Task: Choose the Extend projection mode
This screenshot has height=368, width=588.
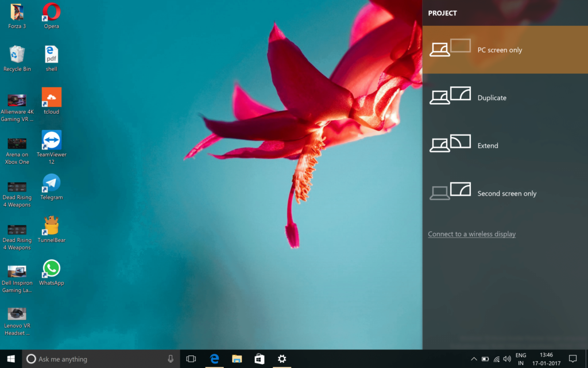Action: 505,145
